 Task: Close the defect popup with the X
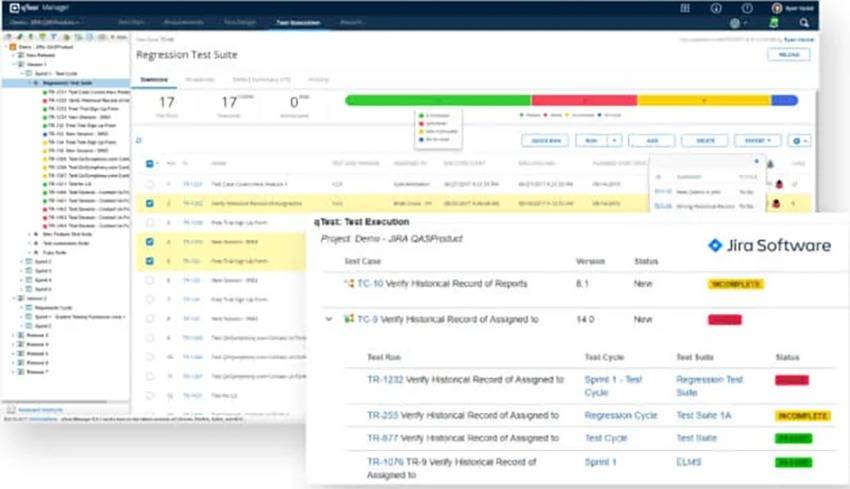tap(757, 161)
